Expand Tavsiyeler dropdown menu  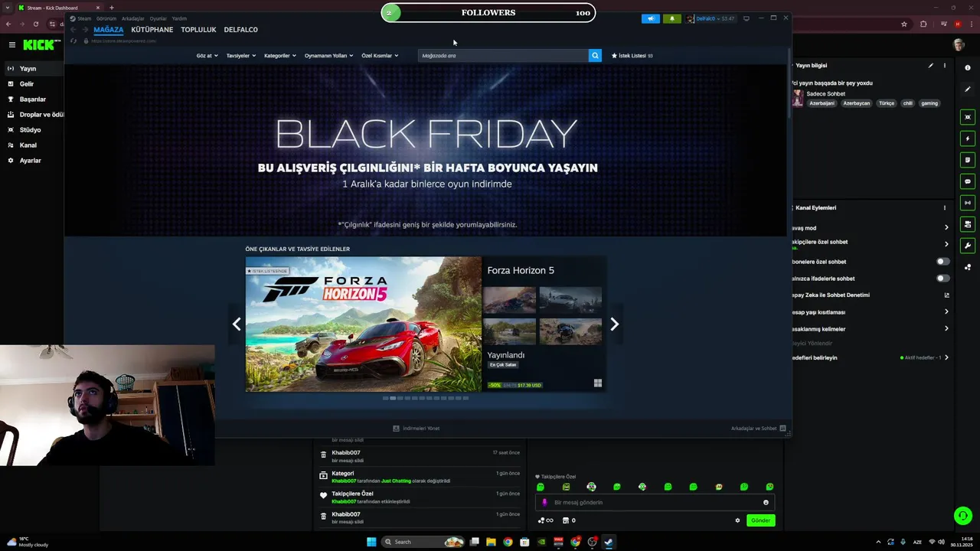coord(241,56)
